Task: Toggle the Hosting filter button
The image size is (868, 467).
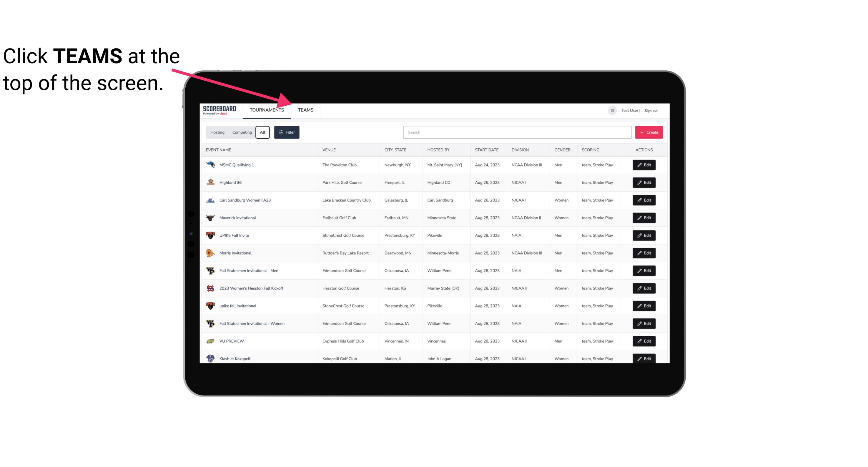Action: coord(217,132)
